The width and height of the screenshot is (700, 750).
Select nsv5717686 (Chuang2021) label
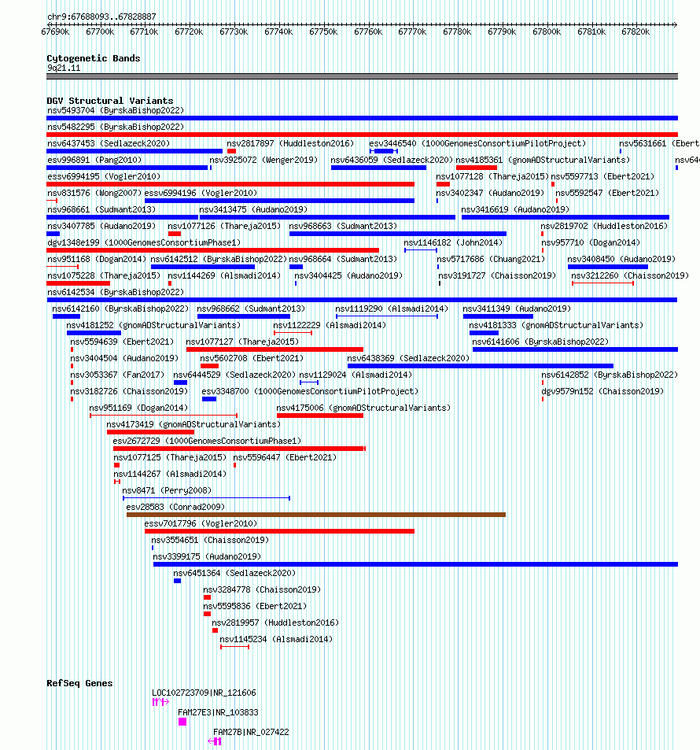point(491,259)
